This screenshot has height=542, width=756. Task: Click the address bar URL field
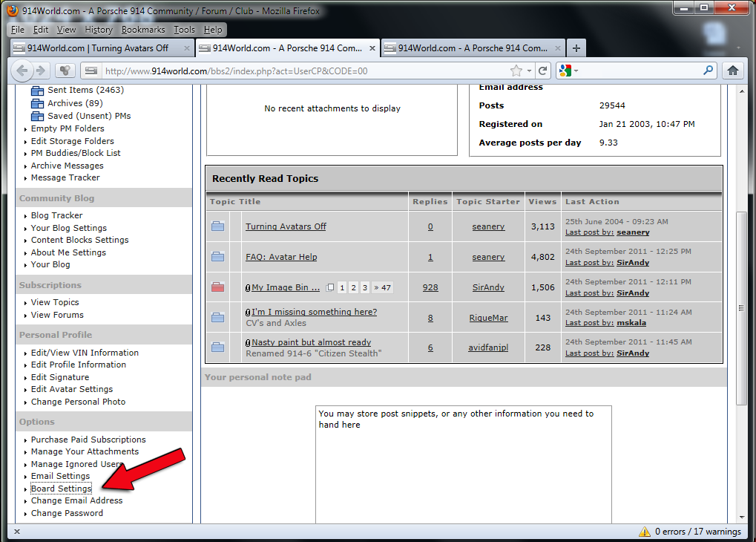click(306, 71)
